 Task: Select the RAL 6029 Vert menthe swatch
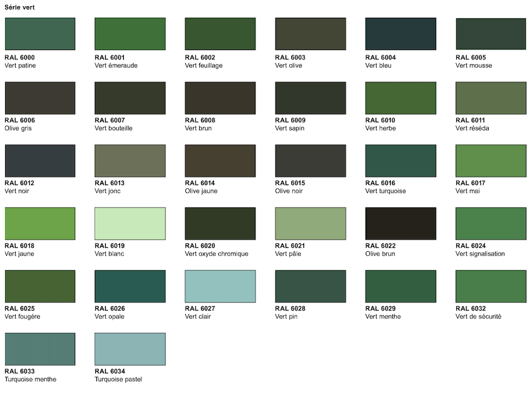click(x=401, y=286)
